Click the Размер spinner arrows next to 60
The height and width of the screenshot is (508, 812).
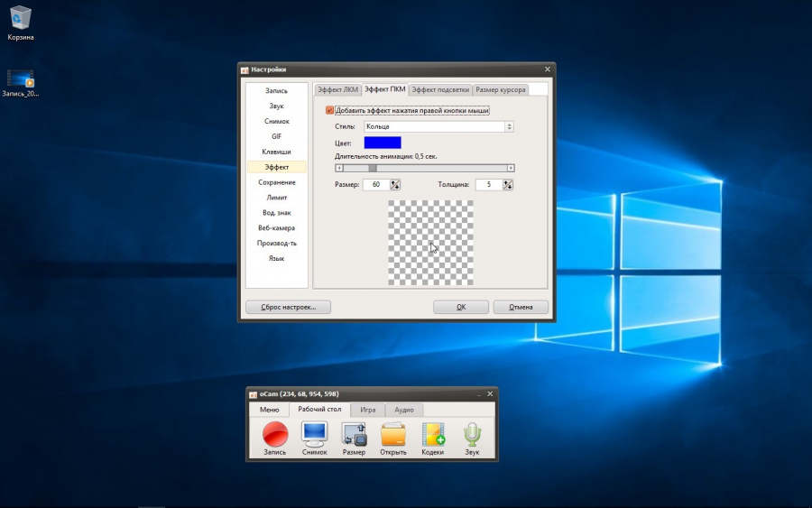coord(395,185)
